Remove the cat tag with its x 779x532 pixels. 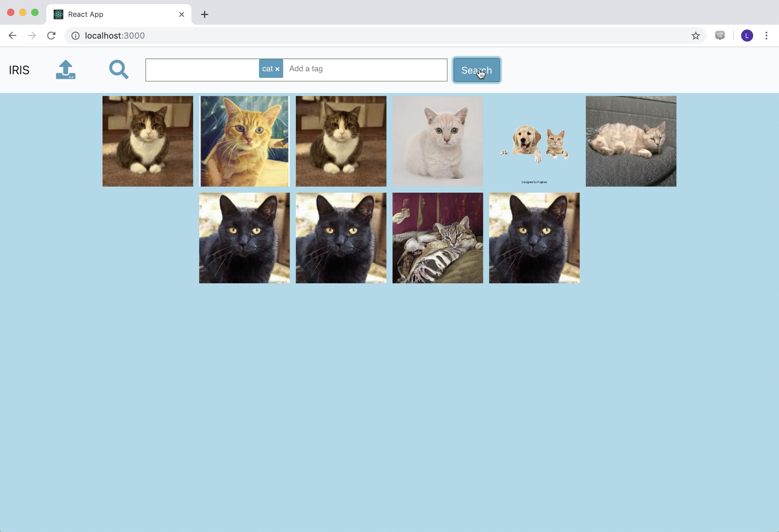277,69
